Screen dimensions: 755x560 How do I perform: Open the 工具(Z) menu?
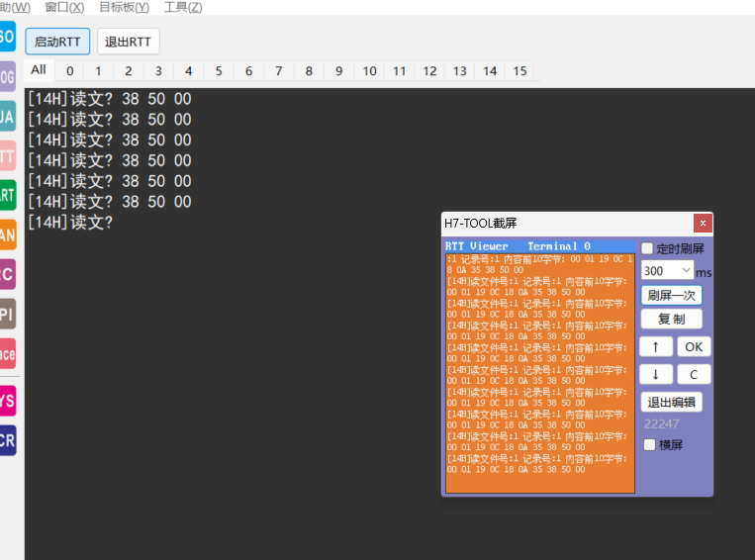[183, 7]
